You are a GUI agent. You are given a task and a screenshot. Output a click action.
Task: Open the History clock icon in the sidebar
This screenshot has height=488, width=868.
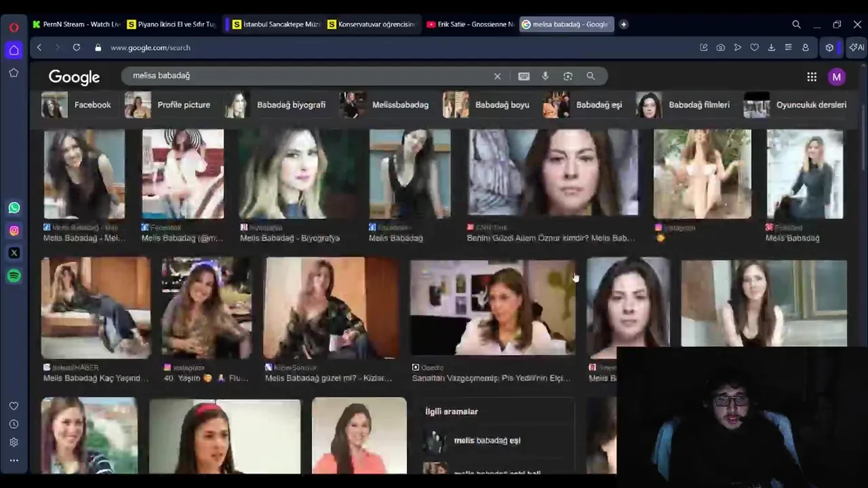(14, 424)
